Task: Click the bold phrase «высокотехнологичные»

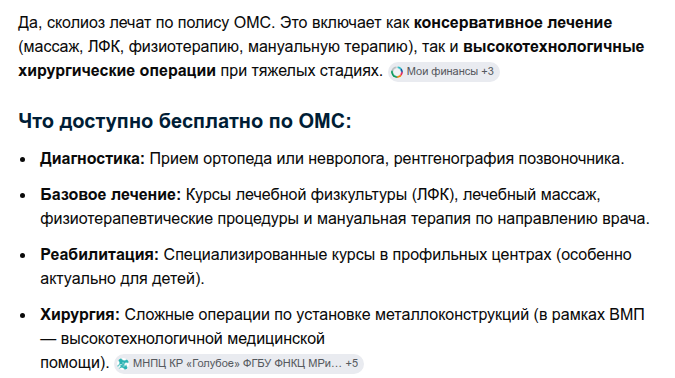Action: [x=554, y=47]
